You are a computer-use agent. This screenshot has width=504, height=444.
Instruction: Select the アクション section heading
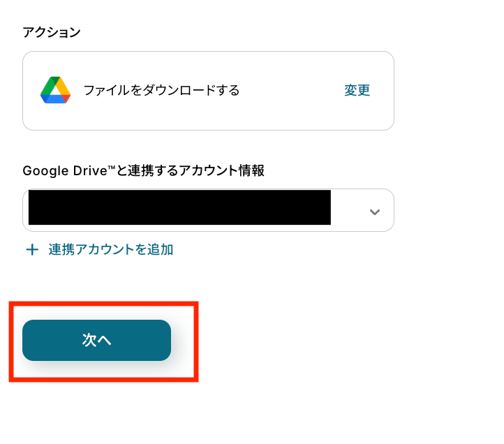pyautogui.click(x=52, y=33)
